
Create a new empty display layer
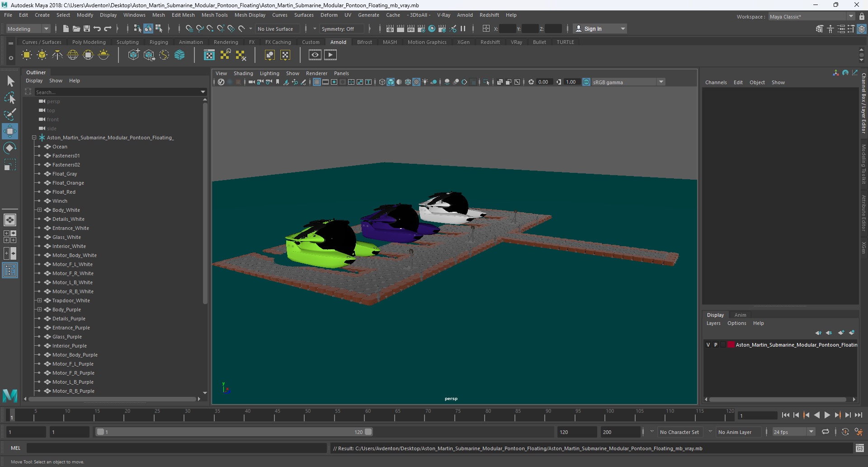pos(841,333)
